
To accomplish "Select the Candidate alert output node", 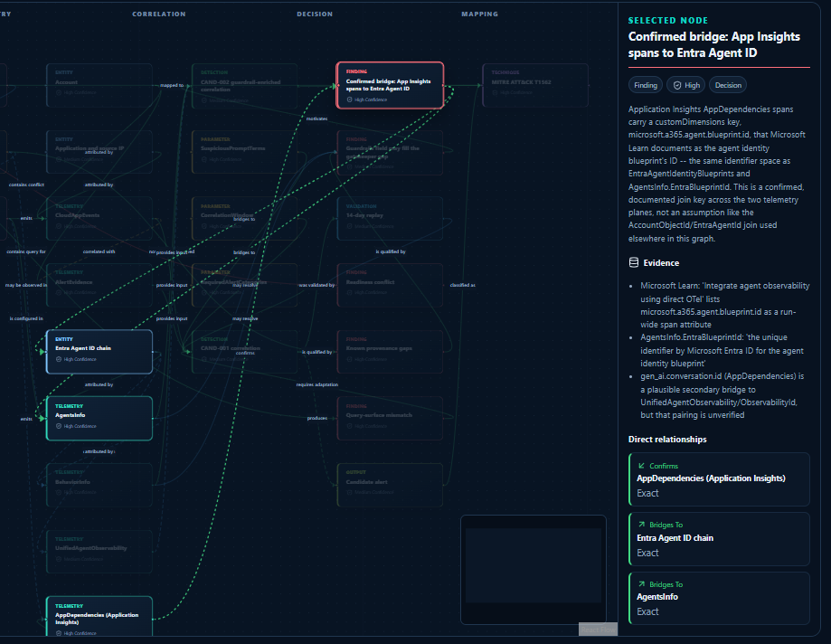I will (390, 485).
